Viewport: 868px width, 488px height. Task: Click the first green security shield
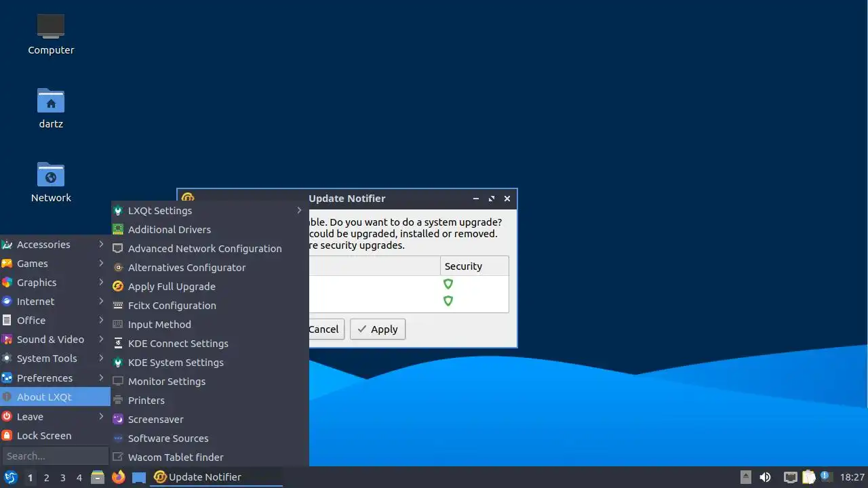point(448,284)
